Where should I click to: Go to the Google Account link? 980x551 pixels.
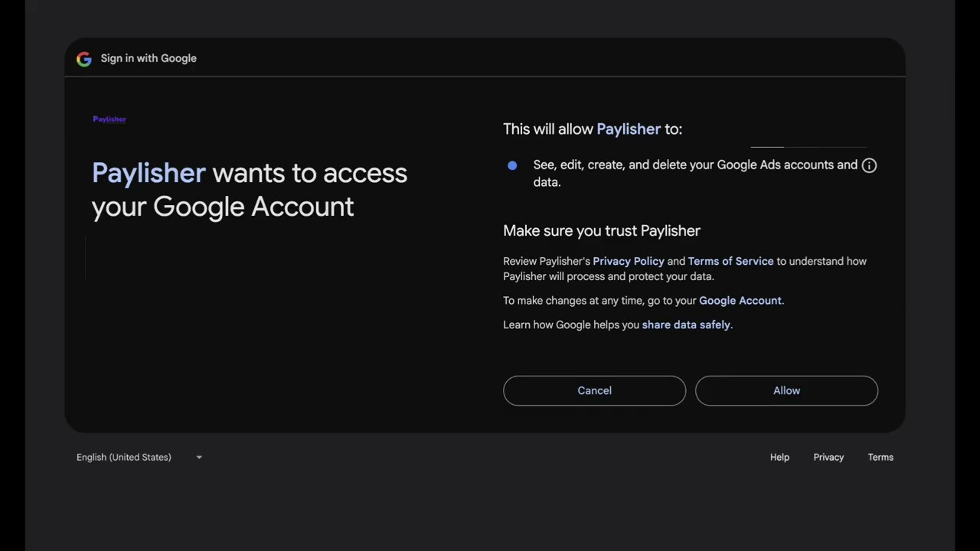pyautogui.click(x=740, y=301)
